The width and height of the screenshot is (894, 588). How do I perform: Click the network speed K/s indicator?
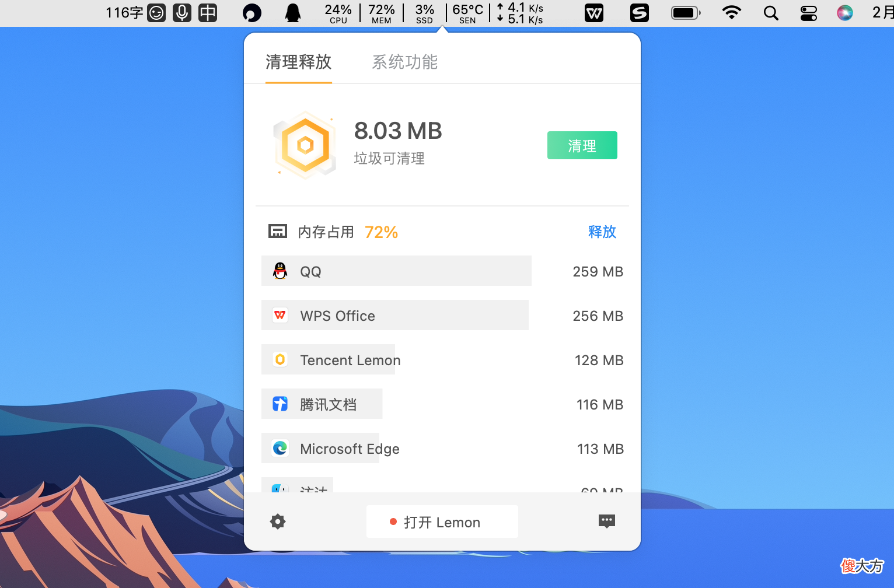tap(520, 13)
